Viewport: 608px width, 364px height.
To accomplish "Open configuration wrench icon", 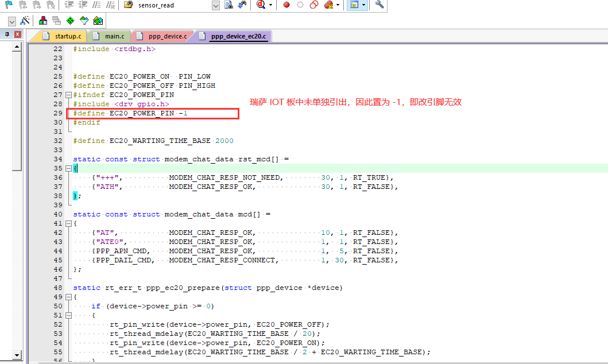I will click(379, 5).
